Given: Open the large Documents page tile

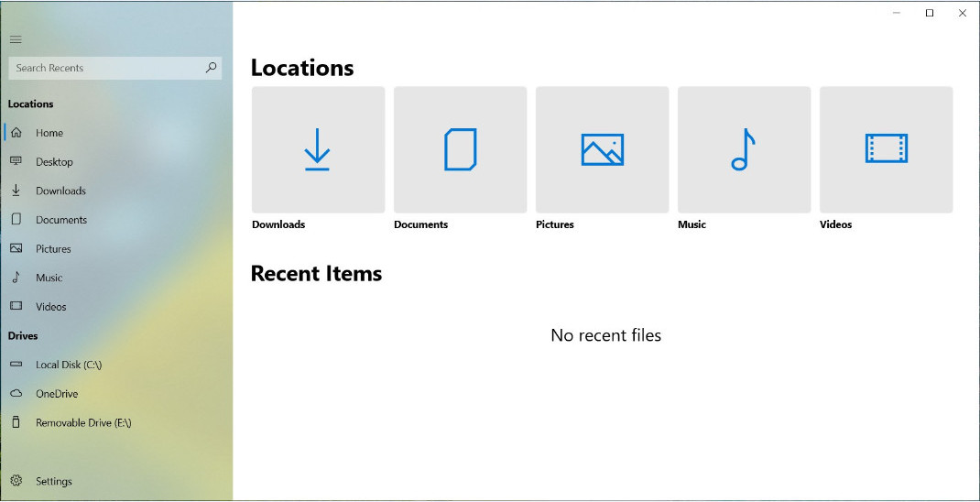Looking at the screenshot, I should coord(460,150).
